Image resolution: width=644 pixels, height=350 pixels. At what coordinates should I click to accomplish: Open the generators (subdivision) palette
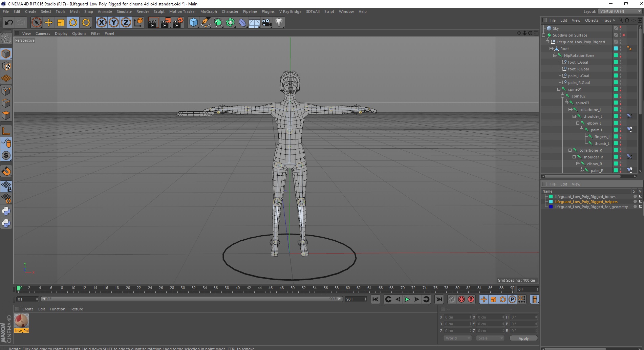pos(218,23)
